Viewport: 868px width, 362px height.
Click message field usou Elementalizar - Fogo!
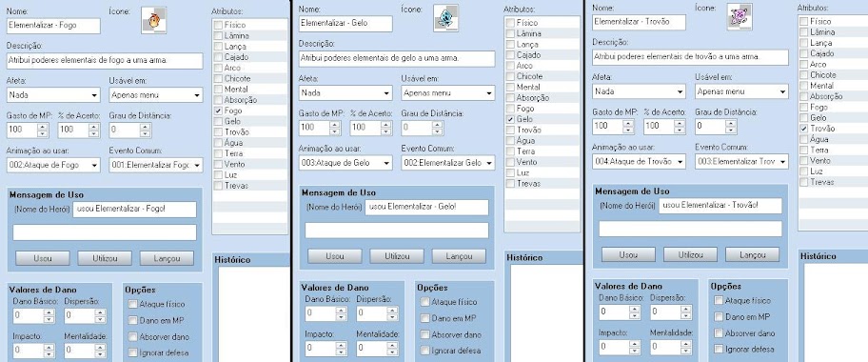134,210
